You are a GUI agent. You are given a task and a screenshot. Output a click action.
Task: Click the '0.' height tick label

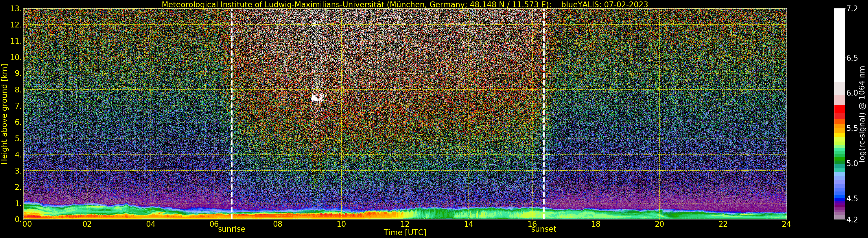(x=18, y=219)
